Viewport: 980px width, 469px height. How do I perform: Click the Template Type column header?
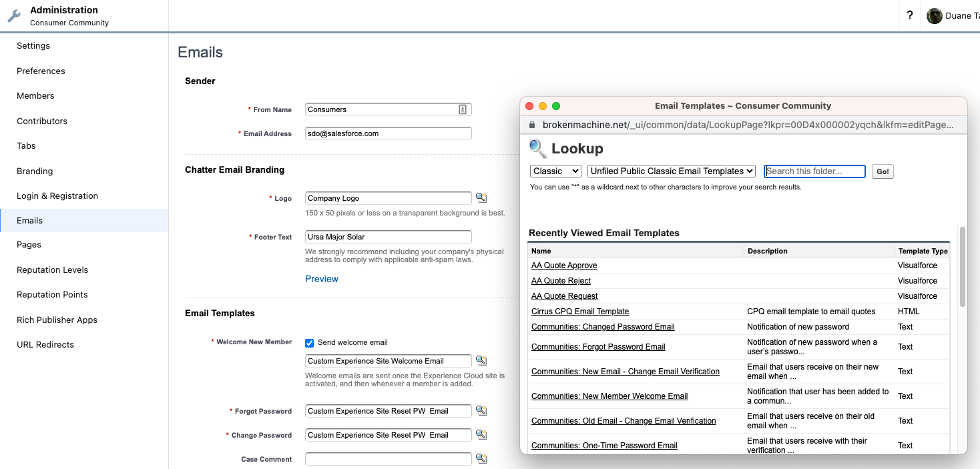[923, 251]
